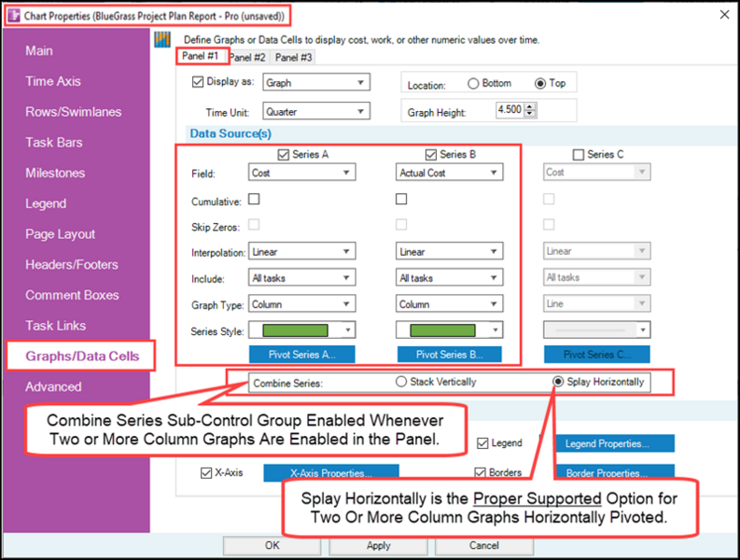Toggle the Display as checkbox
This screenshot has height=560, width=740.
[198, 82]
